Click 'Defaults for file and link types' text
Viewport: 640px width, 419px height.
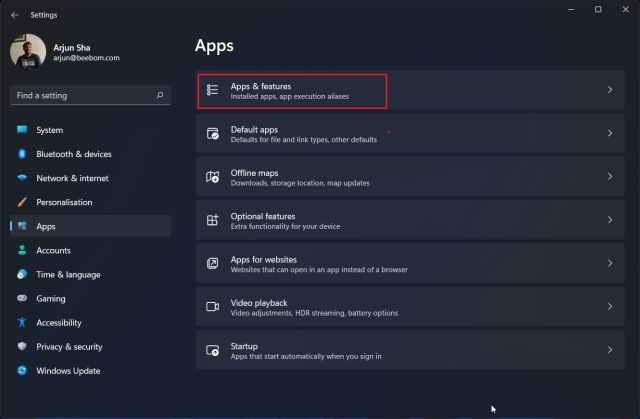303,140
